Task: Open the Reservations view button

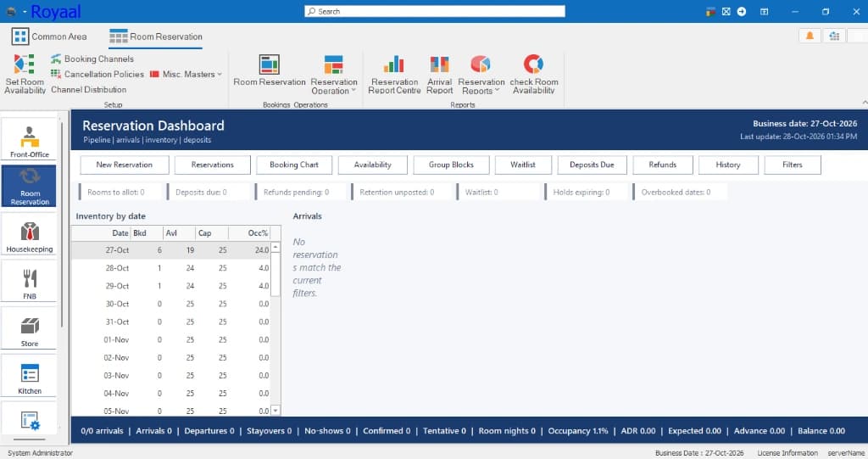Action: pos(213,165)
